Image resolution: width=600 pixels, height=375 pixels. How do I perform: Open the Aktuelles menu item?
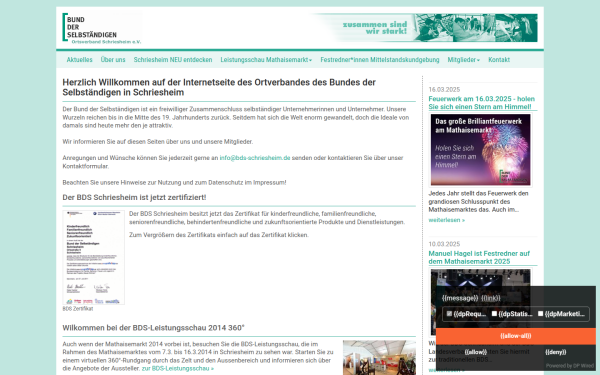pyautogui.click(x=80, y=60)
